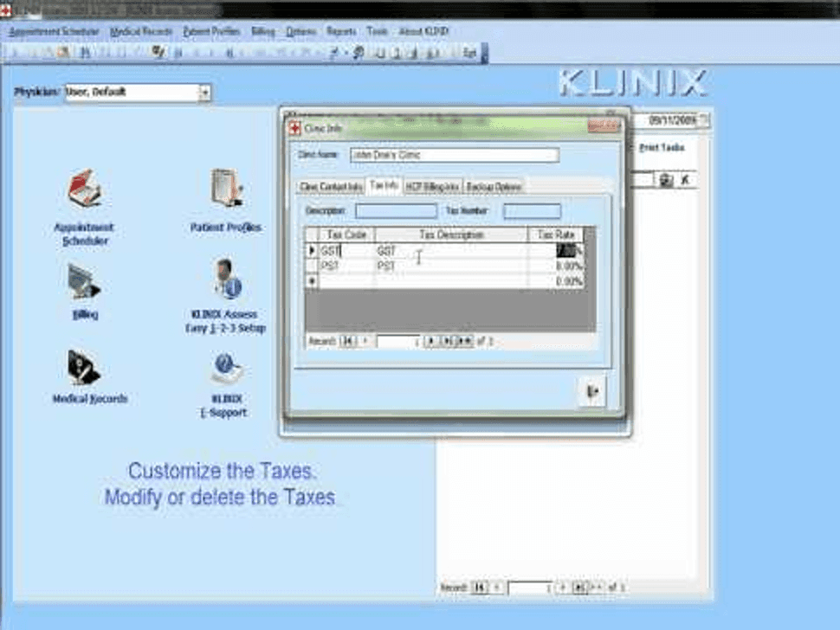Viewport: 840px width, 630px height.
Task: Click the Tax Code column header
Action: tap(346, 235)
